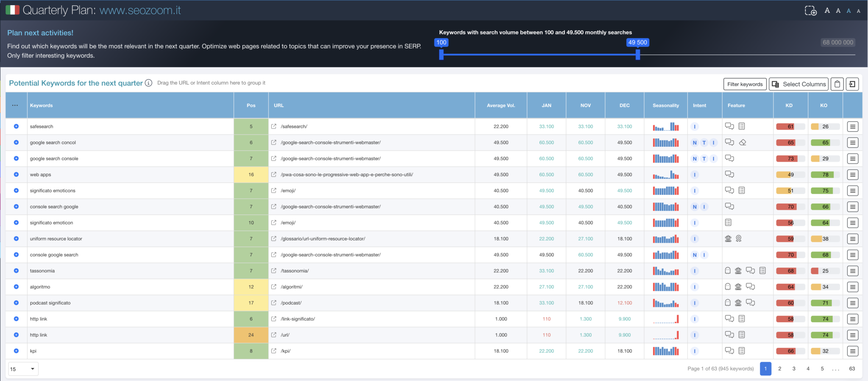Screen dimensions: 868x381
Task: Click seasonality chart for podcast significato row
Action: tap(666, 303)
